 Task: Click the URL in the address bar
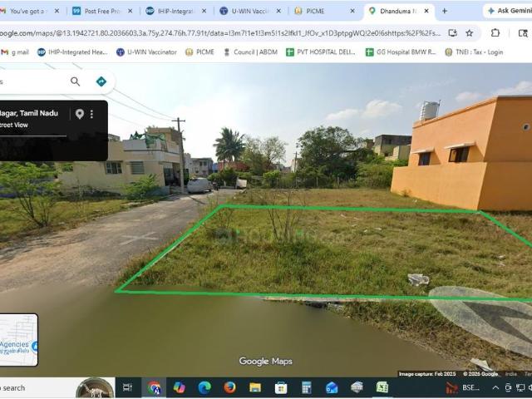point(219,33)
